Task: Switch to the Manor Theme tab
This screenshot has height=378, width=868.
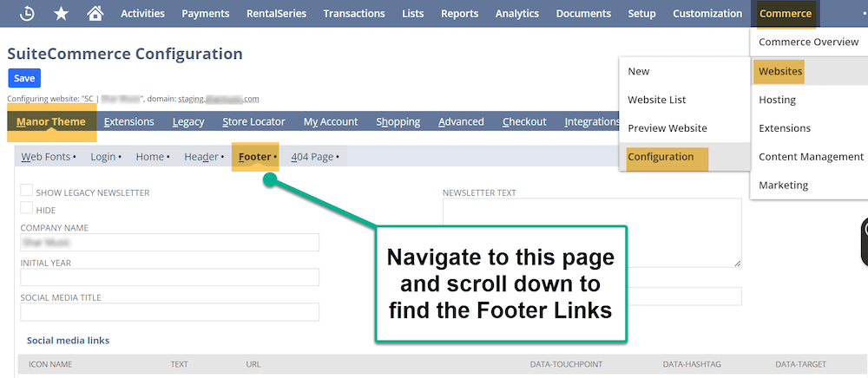Action: [x=51, y=121]
